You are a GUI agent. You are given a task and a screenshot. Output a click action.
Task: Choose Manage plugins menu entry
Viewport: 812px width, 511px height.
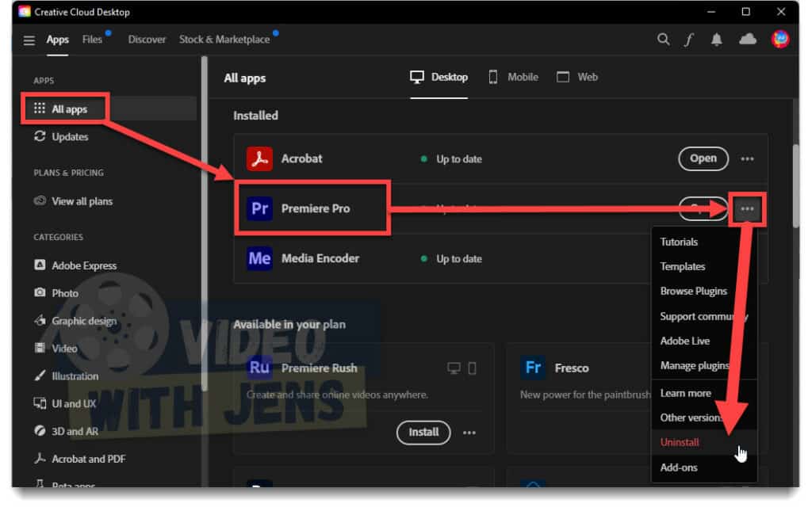tap(695, 366)
